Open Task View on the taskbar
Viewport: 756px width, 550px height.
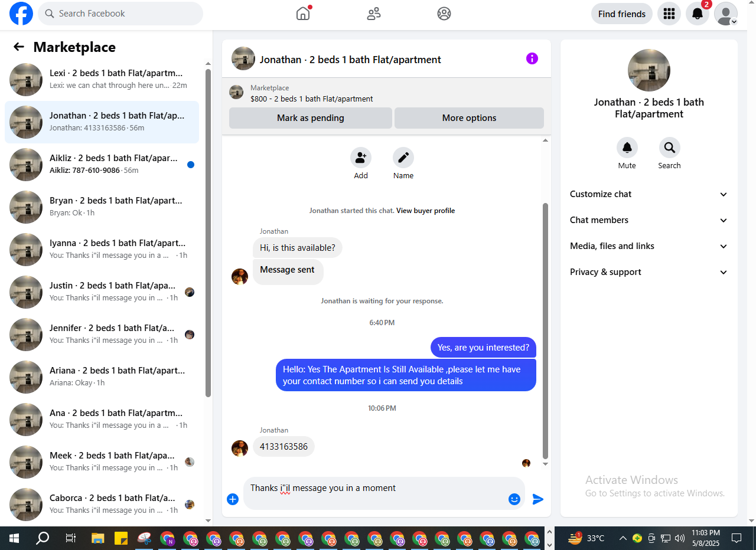[x=70, y=538]
